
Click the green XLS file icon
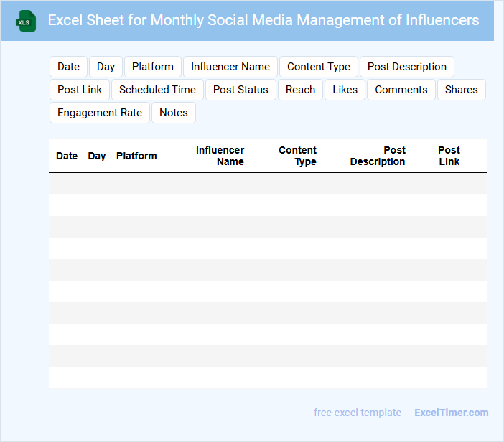tap(26, 21)
